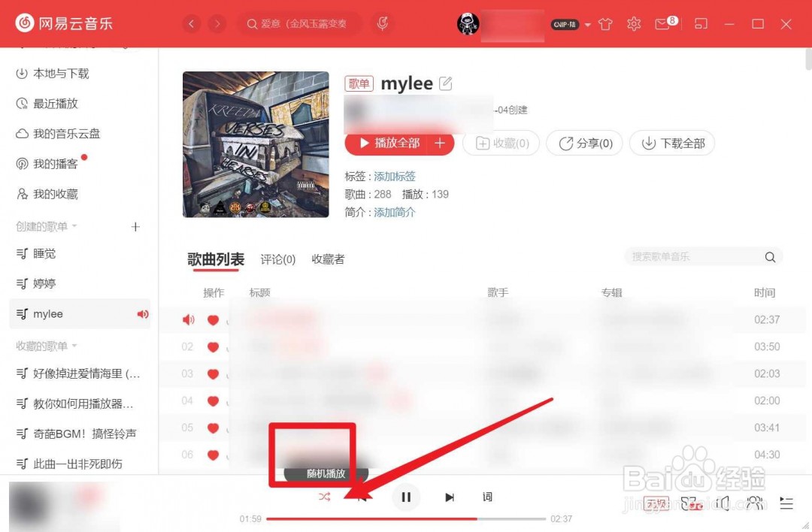
Task: Toggle shuffle play mode (随机播放)
Action: point(324,497)
